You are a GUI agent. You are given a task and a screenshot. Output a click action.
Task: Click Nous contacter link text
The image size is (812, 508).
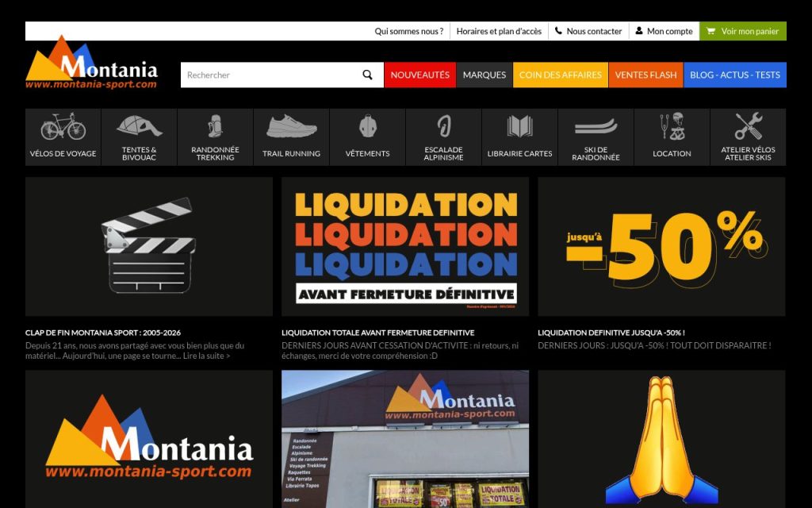[x=594, y=31]
